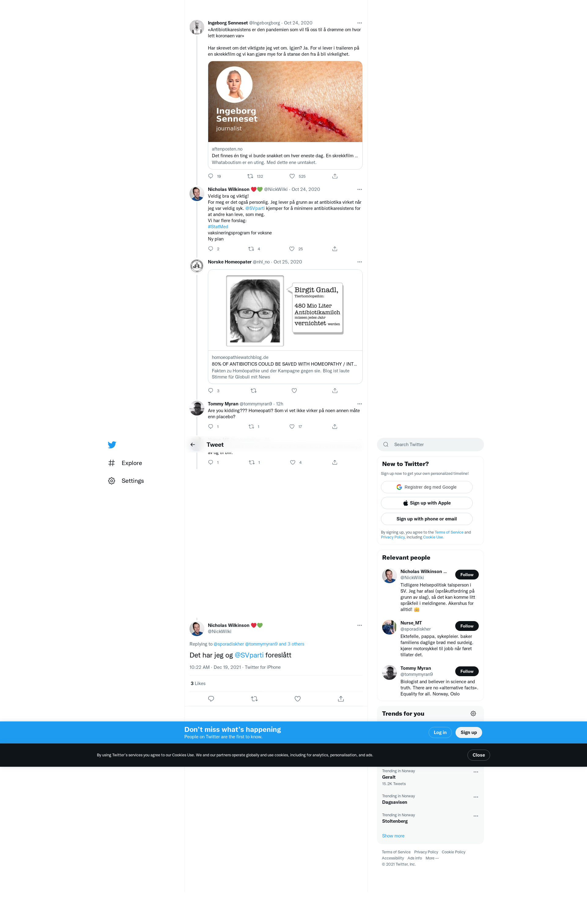The image size is (587, 924).
Task: Click the Search Twitter field
Action: pos(430,444)
